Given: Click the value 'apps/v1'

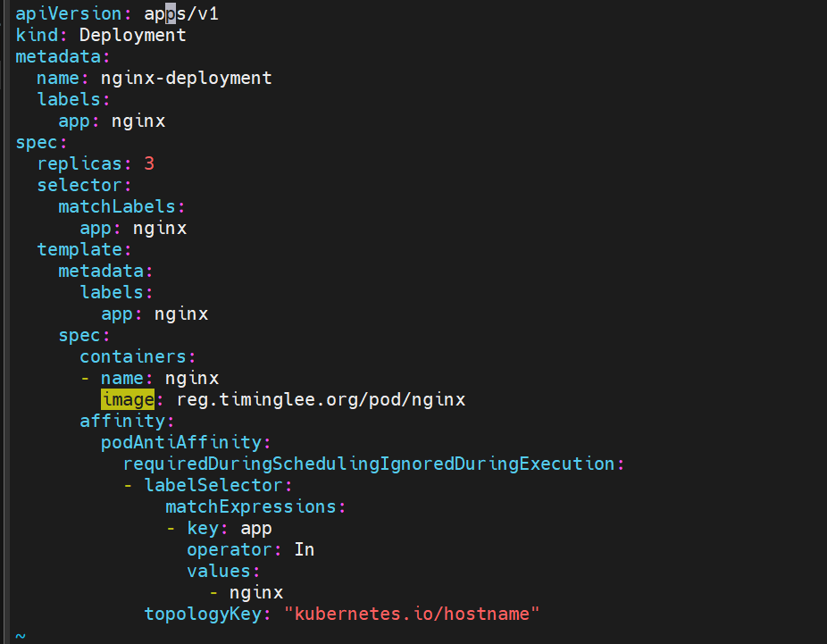Looking at the screenshot, I should (181, 13).
